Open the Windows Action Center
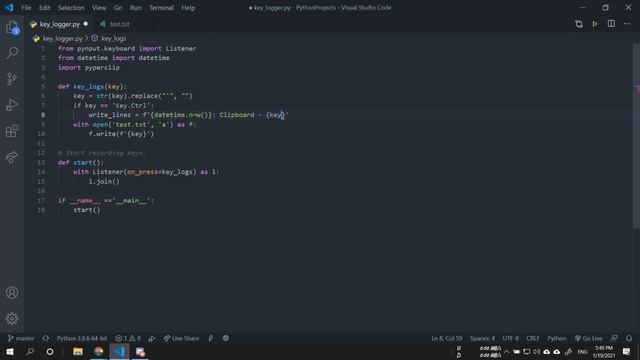 [627, 351]
